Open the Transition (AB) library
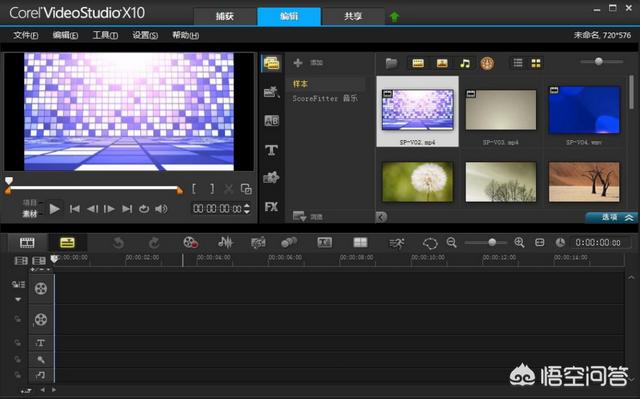The image size is (640, 399). [x=271, y=121]
